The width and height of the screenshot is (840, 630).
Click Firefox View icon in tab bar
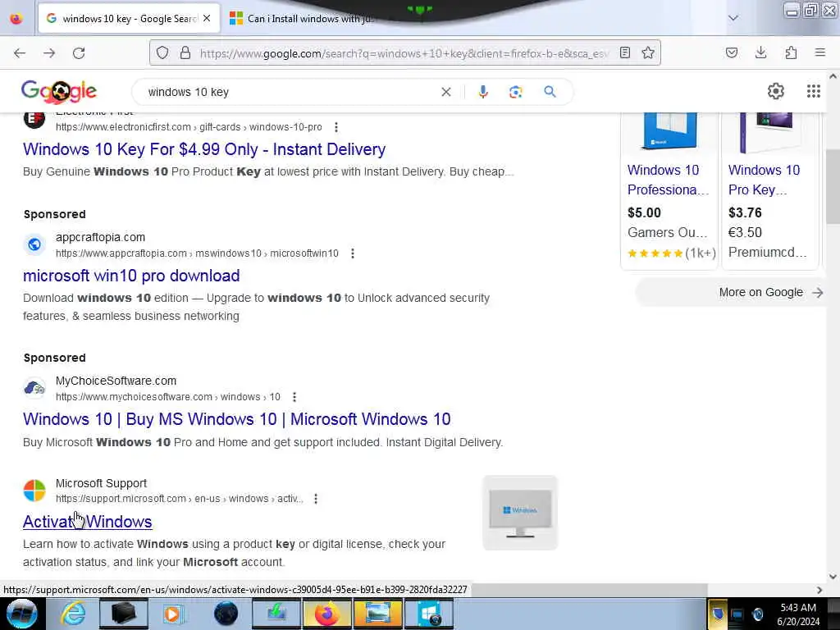pyautogui.click(x=16, y=19)
